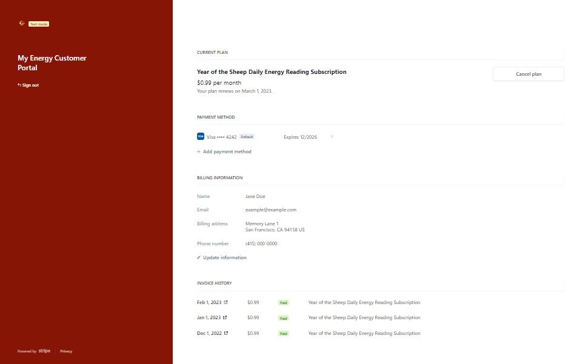Click external link icon for Dec invoice
The height and width of the screenshot is (364, 588).
(227, 333)
